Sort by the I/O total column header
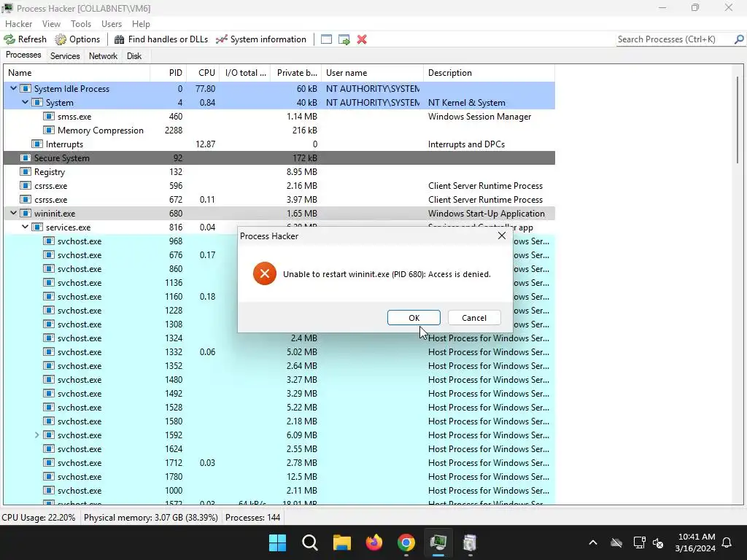 pyautogui.click(x=245, y=73)
